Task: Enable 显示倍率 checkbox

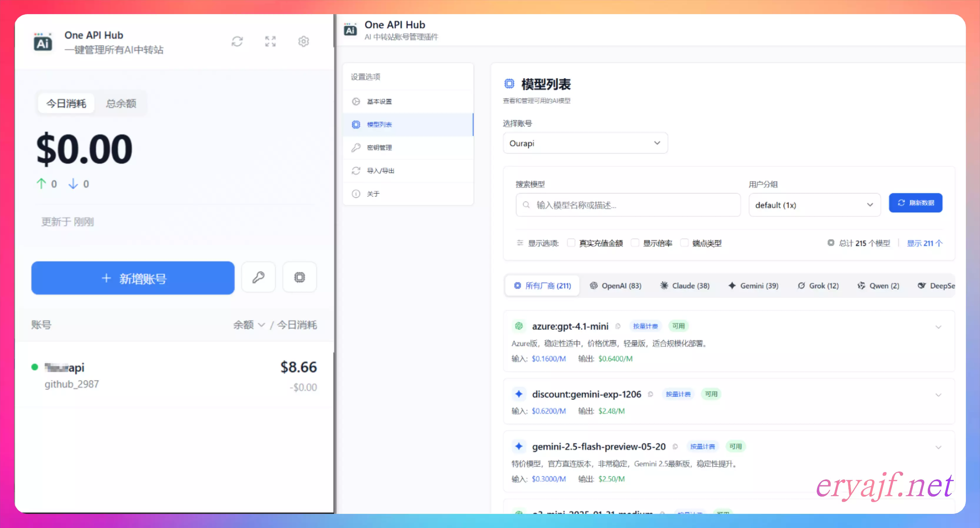Action: [635, 243]
